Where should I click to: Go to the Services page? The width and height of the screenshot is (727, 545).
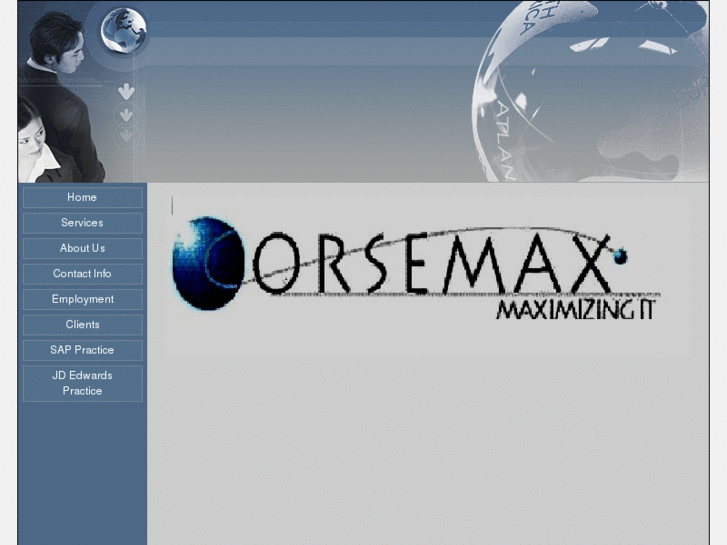tap(83, 223)
